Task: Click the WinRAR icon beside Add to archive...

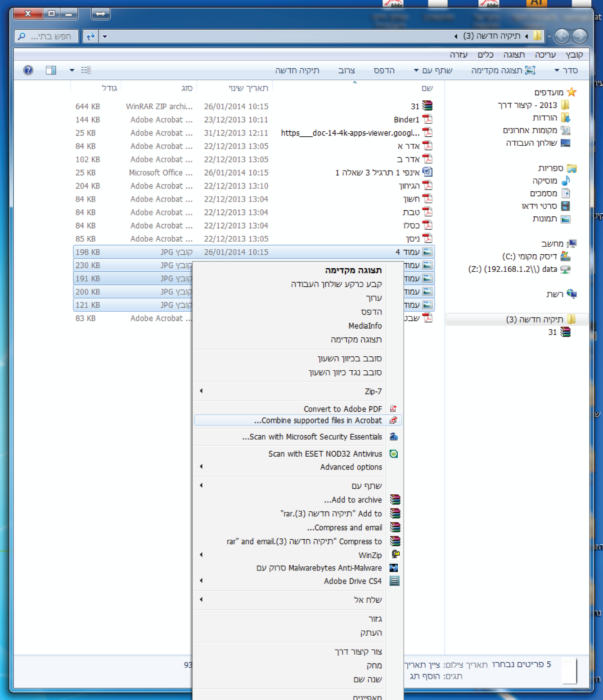Action: coord(395,499)
